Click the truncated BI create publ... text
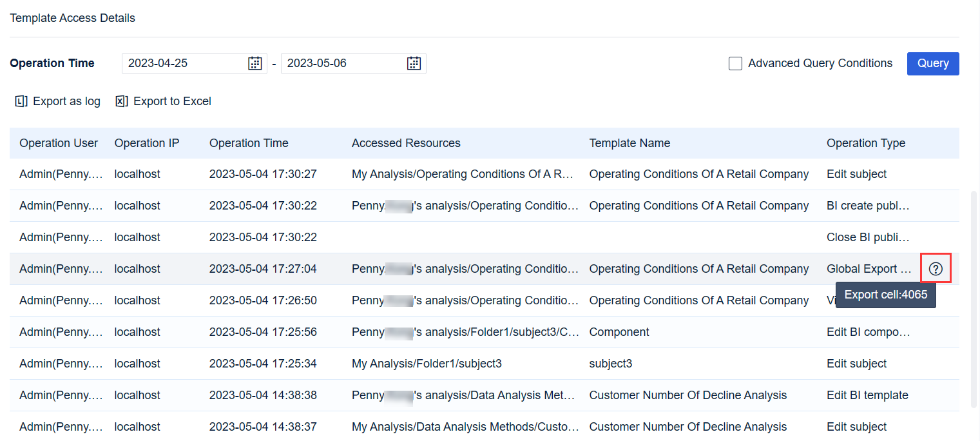The height and width of the screenshot is (441, 980). click(x=869, y=205)
